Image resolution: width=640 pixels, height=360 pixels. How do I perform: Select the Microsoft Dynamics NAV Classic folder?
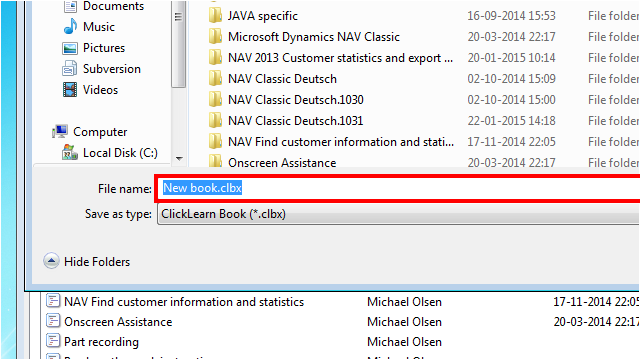pyautogui.click(x=304, y=37)
